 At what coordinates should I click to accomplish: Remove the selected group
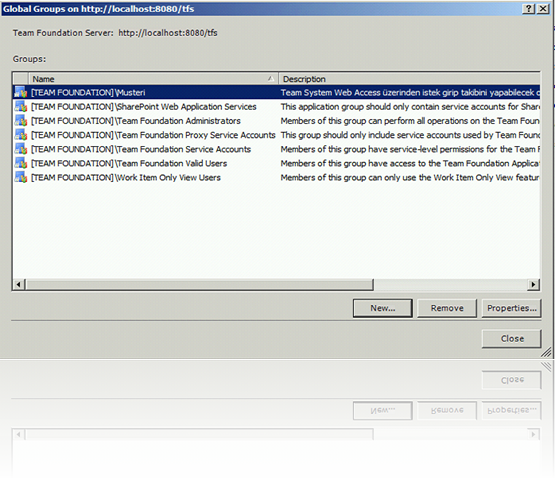coord(447,308)
